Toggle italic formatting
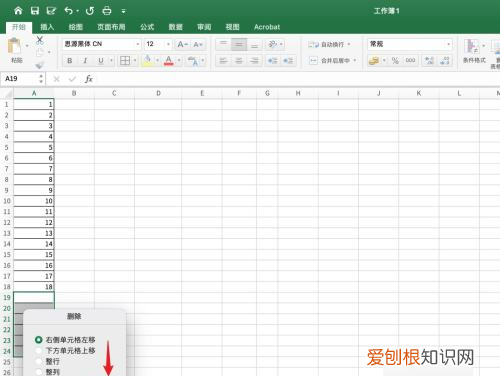 tap(85, 61)
